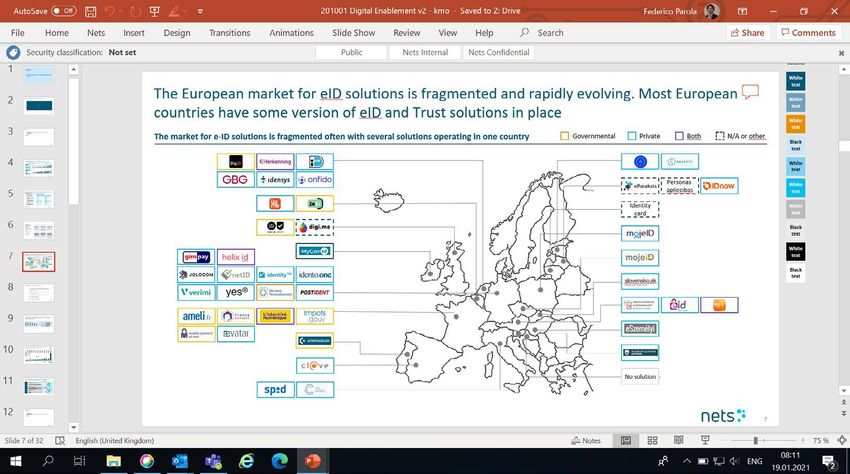Click the Ribbon Display Options icon

click(x=742, y=11)
